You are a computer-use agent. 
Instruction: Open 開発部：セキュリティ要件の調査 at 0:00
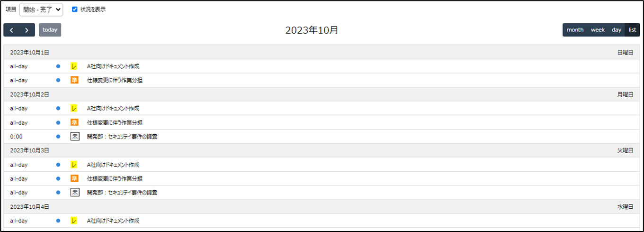122,137
